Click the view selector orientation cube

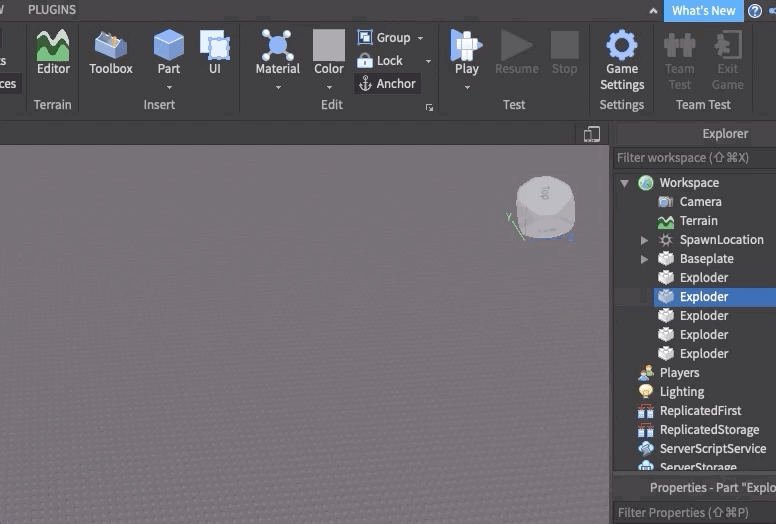[545, 207]
